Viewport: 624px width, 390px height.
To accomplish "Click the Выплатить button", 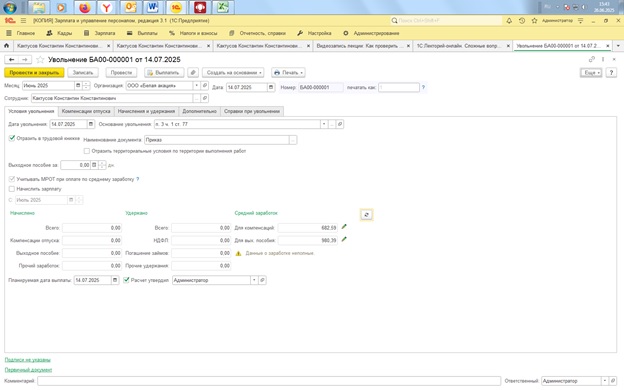I will tap(164, 72).
